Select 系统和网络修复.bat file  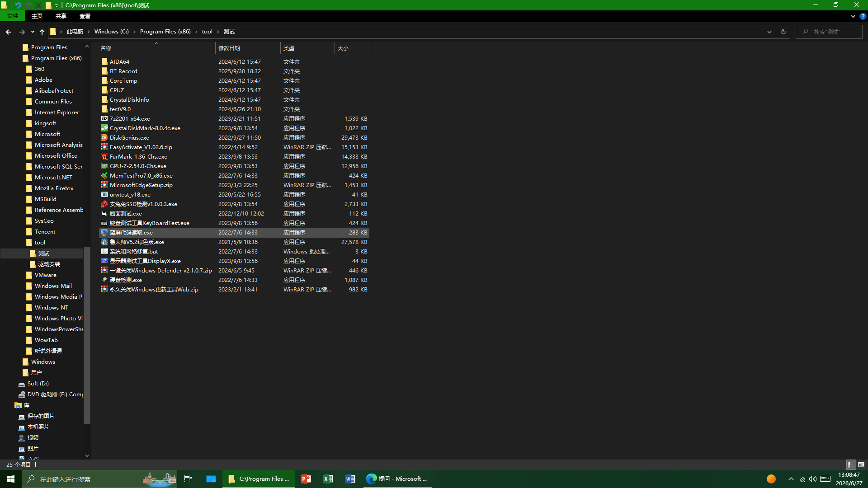tap(234, 251)
